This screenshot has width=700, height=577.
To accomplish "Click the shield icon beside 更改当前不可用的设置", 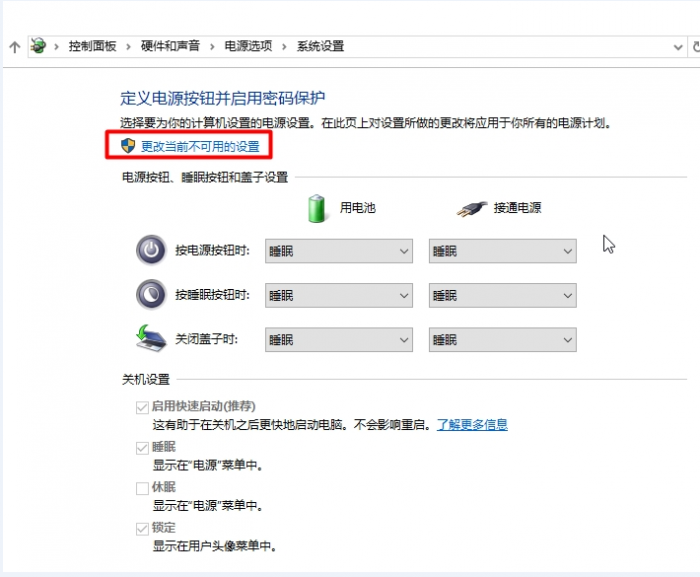I will pyautogui.click(x=128, y=146).
